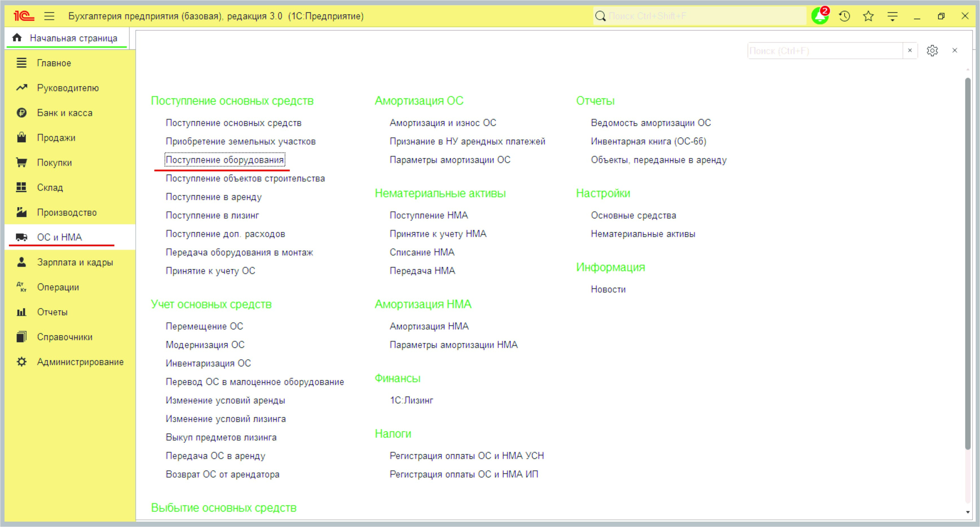Open the service functions dropdown icon
The image size is (980, 527).
coord(892,16)
